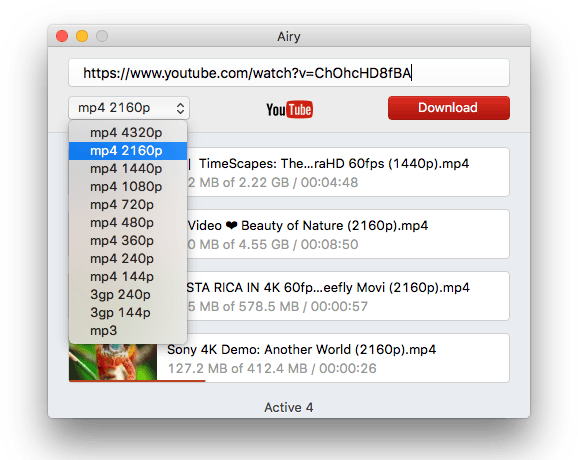Image resolution: width=578 pixels, height=460 pixels.
Task: Close the Airy window with red button
Action: click(62, 36)
